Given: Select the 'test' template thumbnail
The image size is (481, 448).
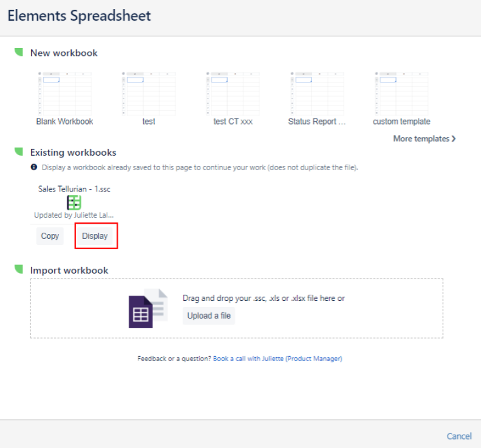Looking at the screenshot, I should pyautogui.click(x=149, y=93).
